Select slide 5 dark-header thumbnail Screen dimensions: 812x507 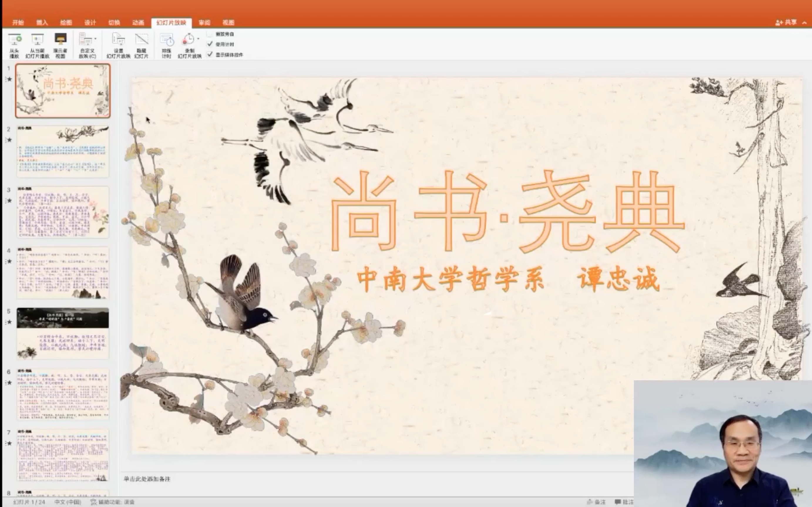63,333
